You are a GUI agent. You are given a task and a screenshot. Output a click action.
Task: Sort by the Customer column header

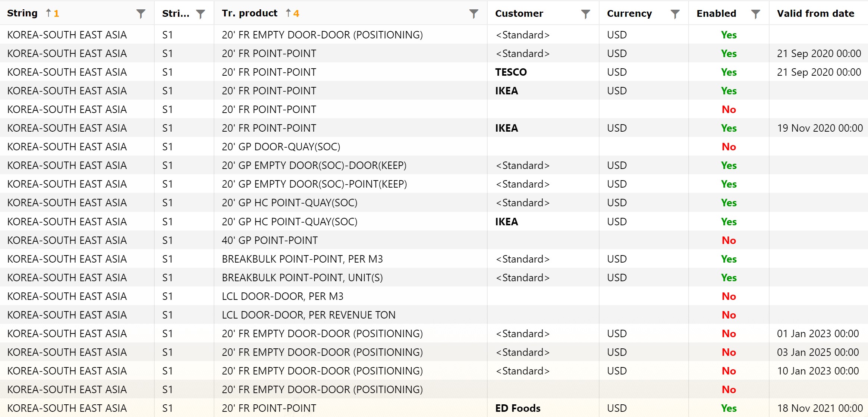pos(519,13)
